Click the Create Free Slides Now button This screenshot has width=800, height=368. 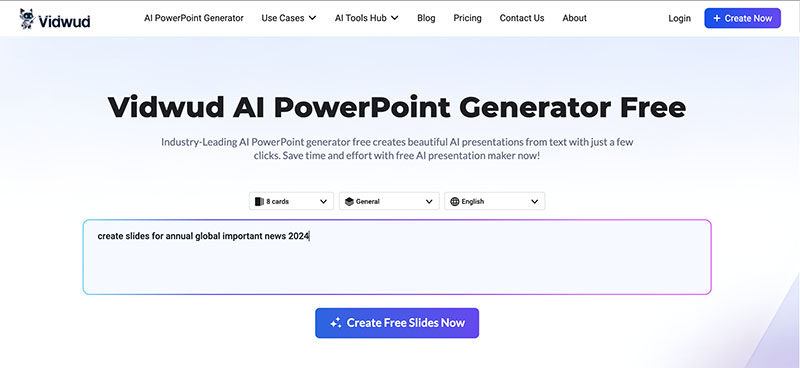[x=397, y=323]
